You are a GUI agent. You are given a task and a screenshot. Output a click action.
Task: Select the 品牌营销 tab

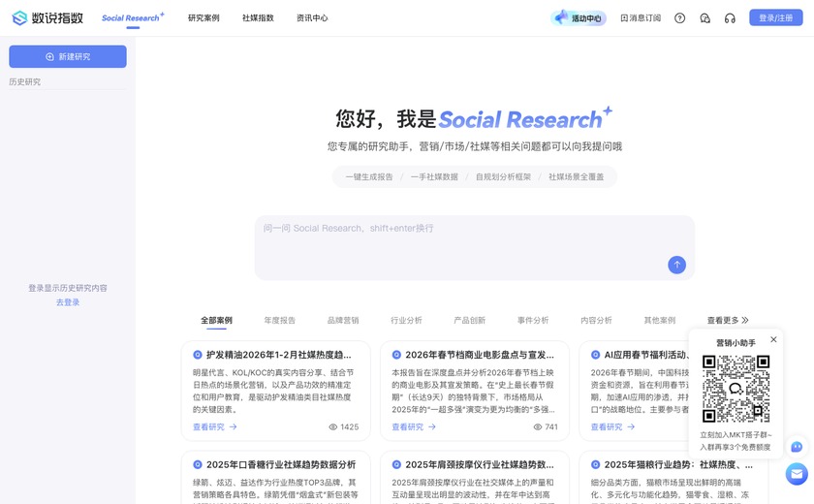(343, 320)
